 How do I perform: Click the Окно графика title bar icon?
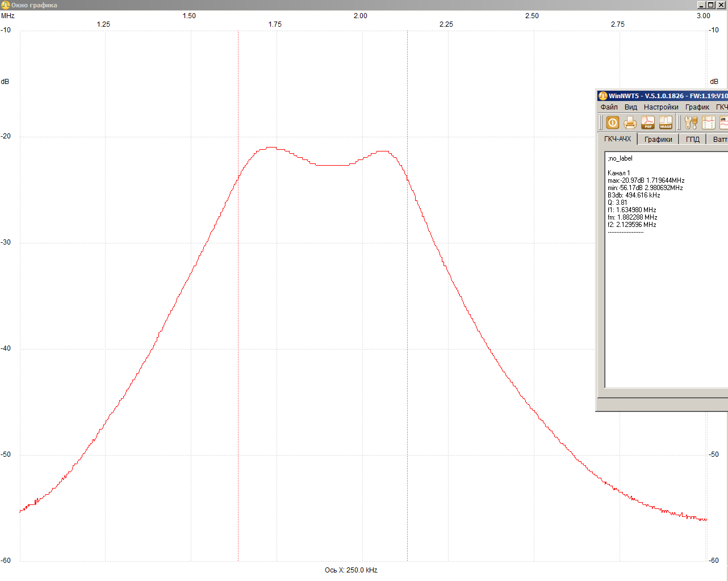coord(5,5)
